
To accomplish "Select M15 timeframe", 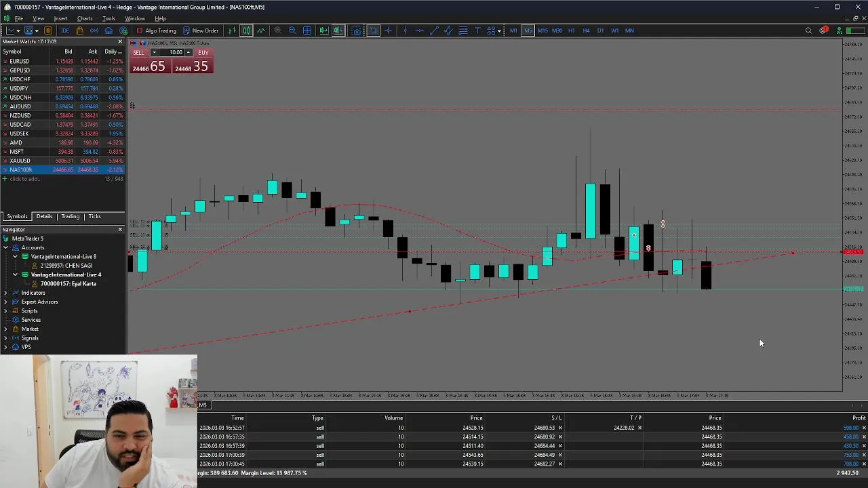I will pyautogui.click(x=542, y=30).
